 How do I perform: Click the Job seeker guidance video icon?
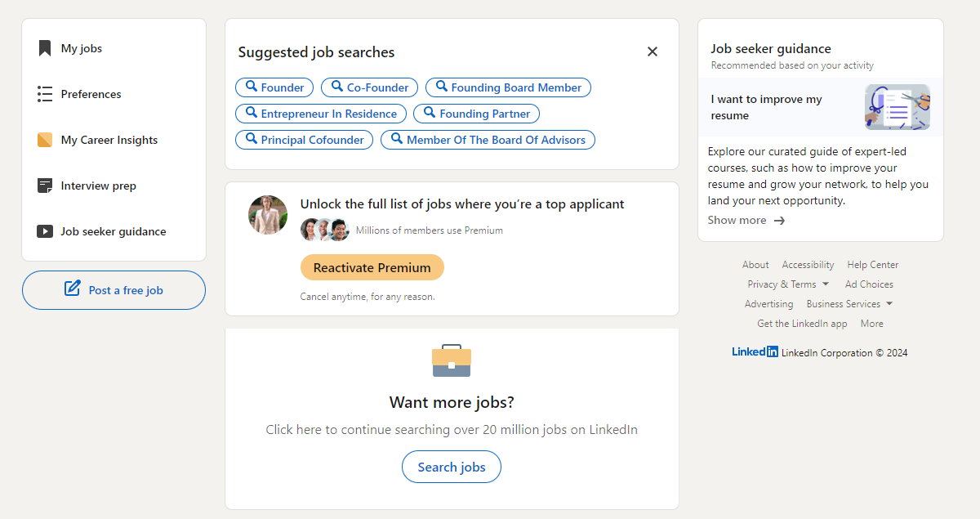pos(45,231)
